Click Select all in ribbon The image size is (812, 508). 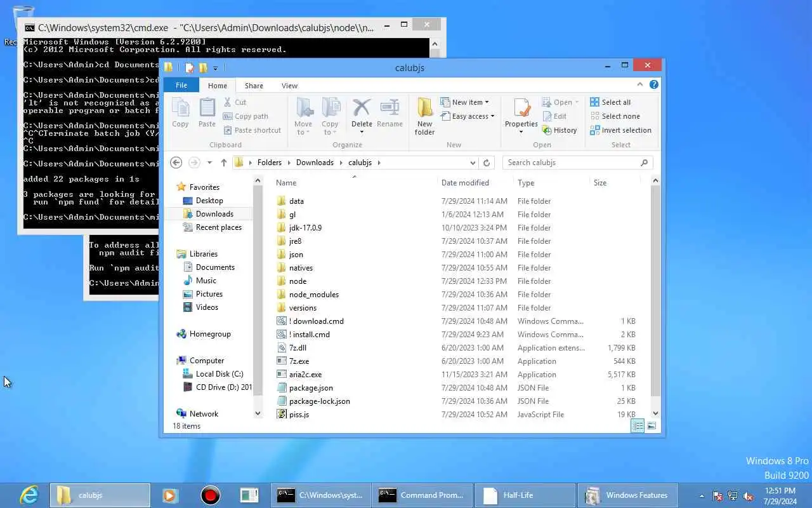click(x=610, y=102)
